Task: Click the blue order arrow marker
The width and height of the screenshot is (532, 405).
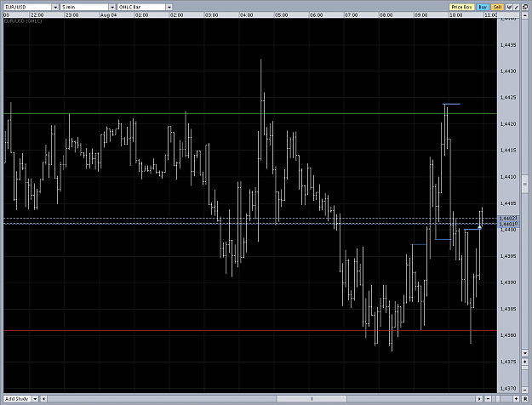Action: [479, 226]
